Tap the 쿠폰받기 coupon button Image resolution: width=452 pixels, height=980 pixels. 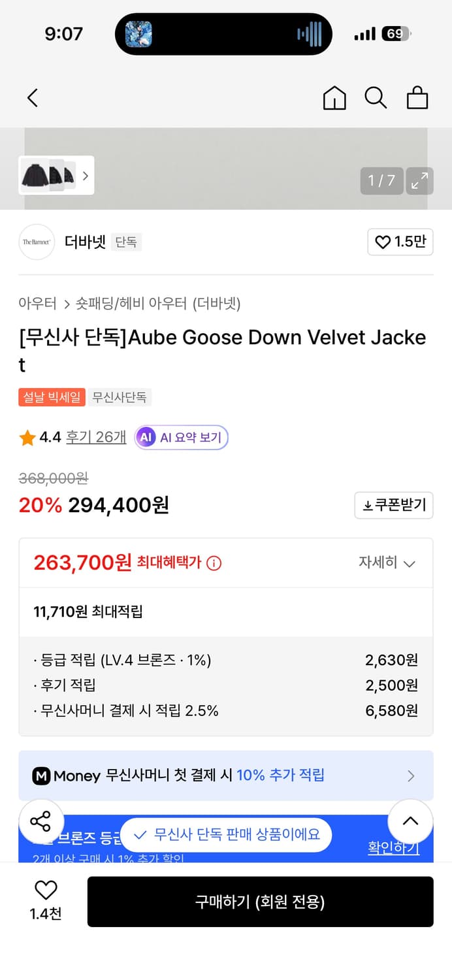[x=393, y=505]
